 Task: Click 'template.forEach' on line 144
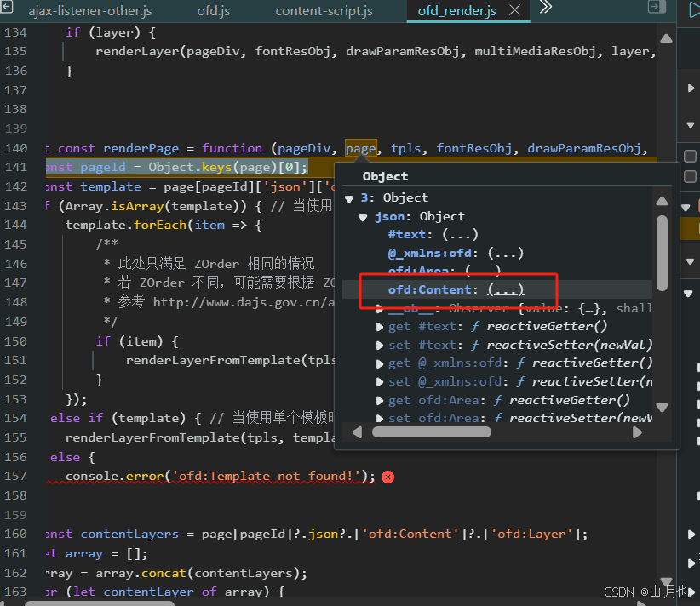[126, 225]
